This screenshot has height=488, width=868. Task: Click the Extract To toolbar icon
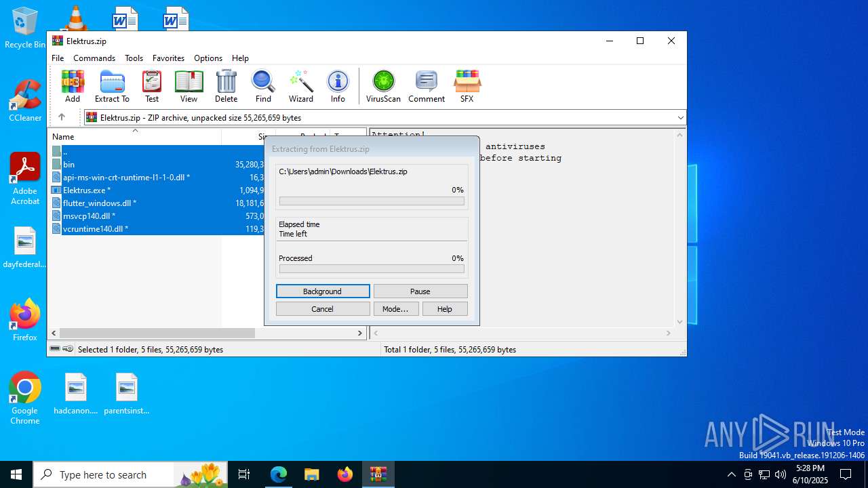coord(112,86)
